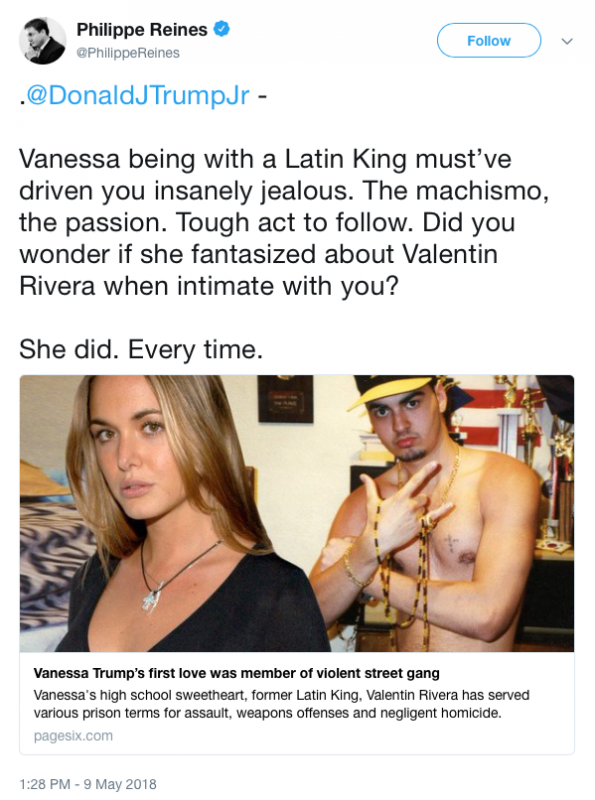Open the linked article headline in the card
Viewport: 595px width, 800px height.
[x=236, y=673]
